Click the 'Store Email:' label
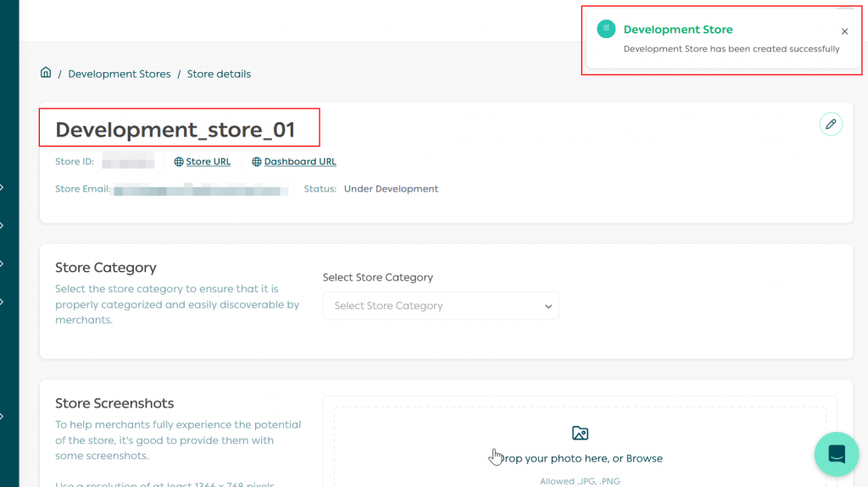868x487 pixels. click(x=83, y=189)
